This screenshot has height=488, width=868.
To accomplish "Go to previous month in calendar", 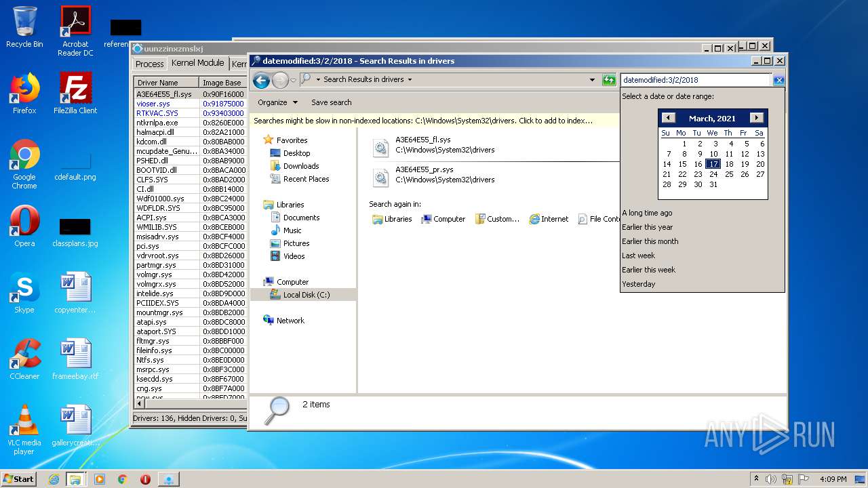I will pyautogui.click(x=668, y=118).
